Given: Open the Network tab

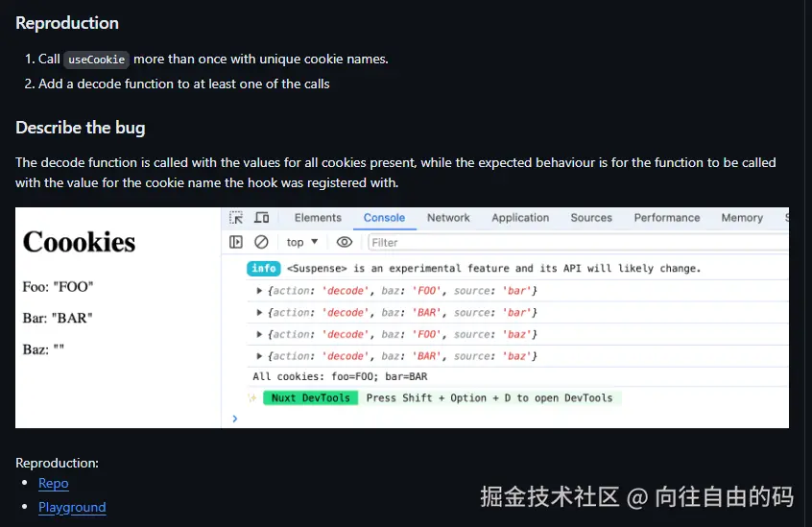Looking at the screenshot, I should (448, 218).
